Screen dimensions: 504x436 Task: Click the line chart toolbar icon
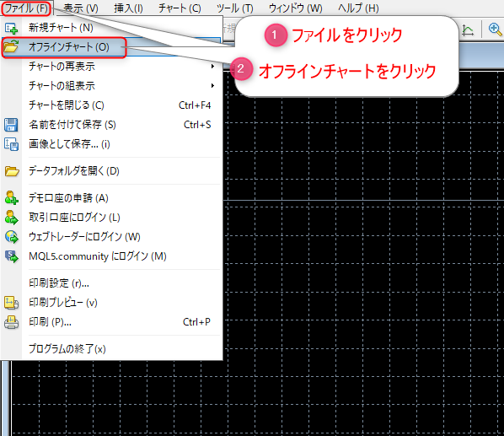(x=468, y=30)
